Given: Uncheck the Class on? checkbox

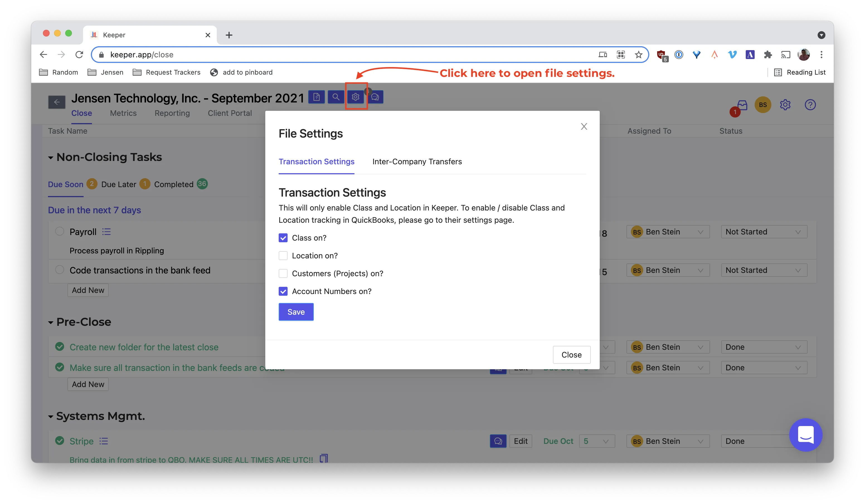Looking at the screenshot, I should [x=283, y=238].
